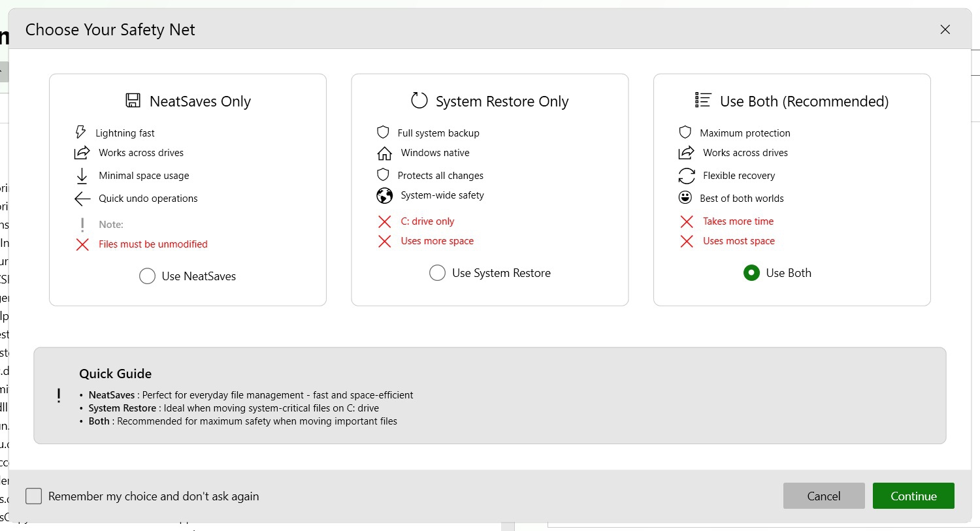Click the shield icon beside Maximum protection
Image resolution: width=980 pixels, height=531 pixels.
685,133
